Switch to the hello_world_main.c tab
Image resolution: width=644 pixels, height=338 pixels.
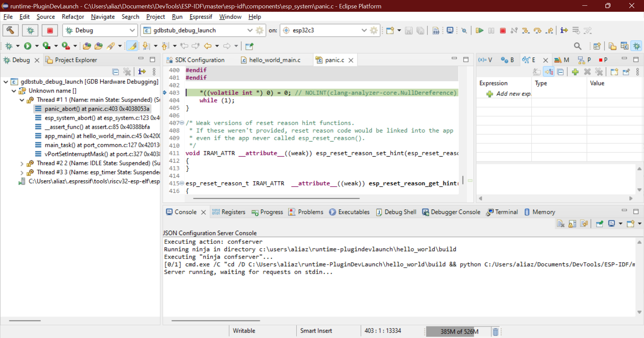click(x=274, y=60)
